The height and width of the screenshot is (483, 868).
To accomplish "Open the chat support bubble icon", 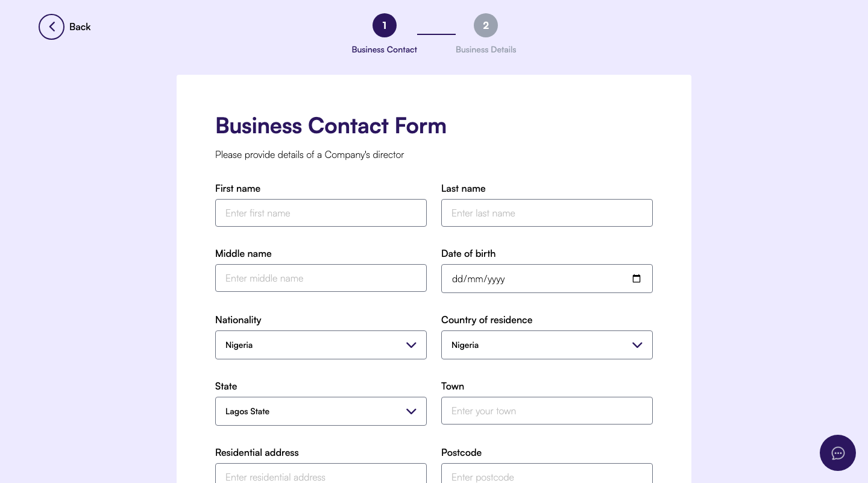I will point(838,453).
